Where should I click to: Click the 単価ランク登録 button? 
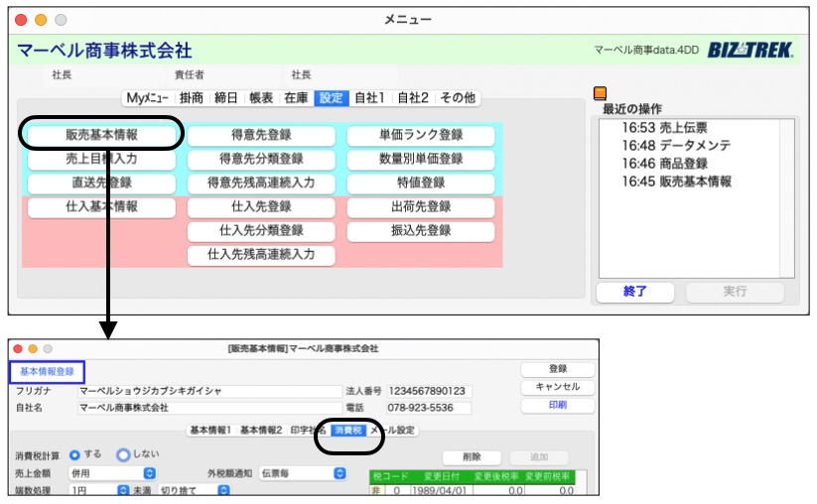click(420, 136)
